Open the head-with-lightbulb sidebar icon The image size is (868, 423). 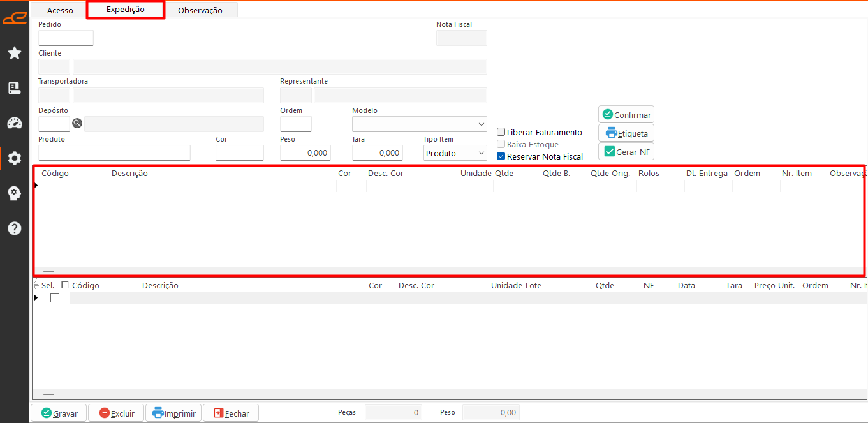14,193
